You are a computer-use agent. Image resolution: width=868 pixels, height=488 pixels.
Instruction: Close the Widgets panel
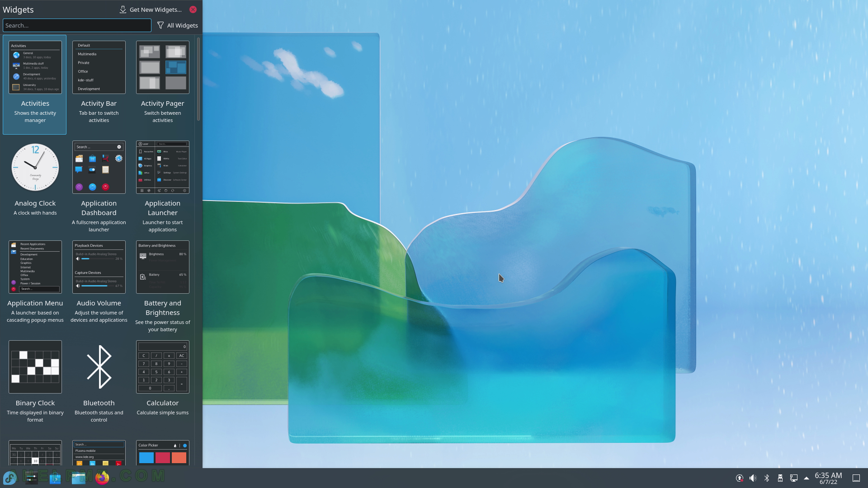click(x=193, y=9)
